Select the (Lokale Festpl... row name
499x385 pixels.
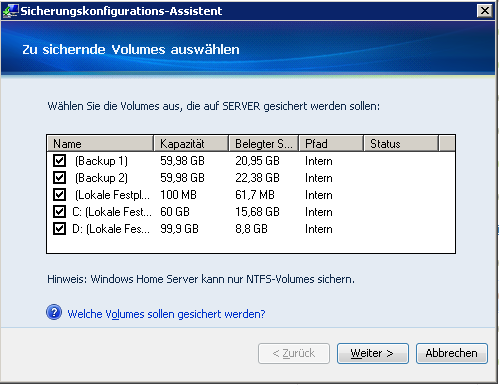coord(112,195)
